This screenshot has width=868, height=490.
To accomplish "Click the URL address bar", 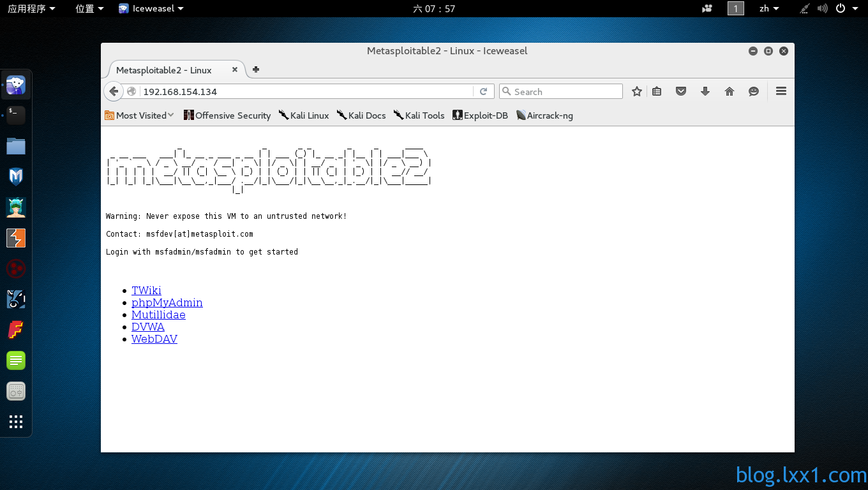I will 306,91.
